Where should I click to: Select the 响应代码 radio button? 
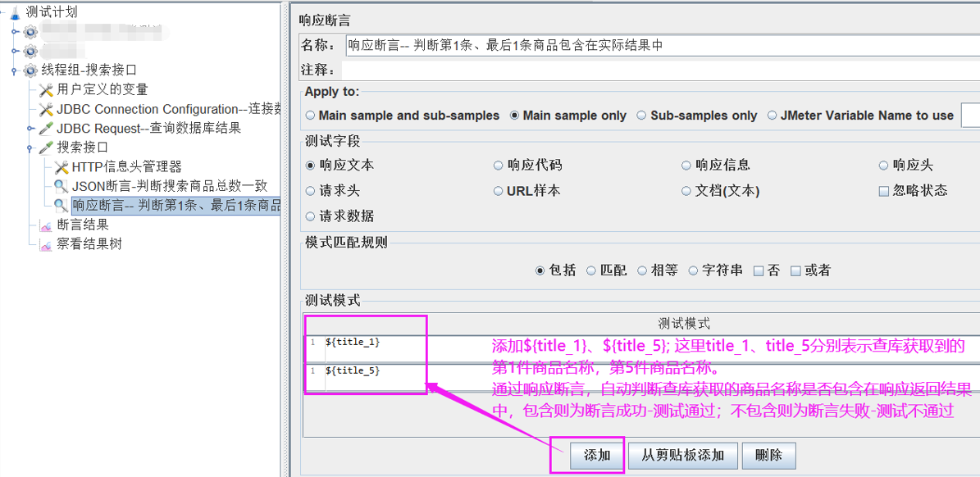point(497,164)
